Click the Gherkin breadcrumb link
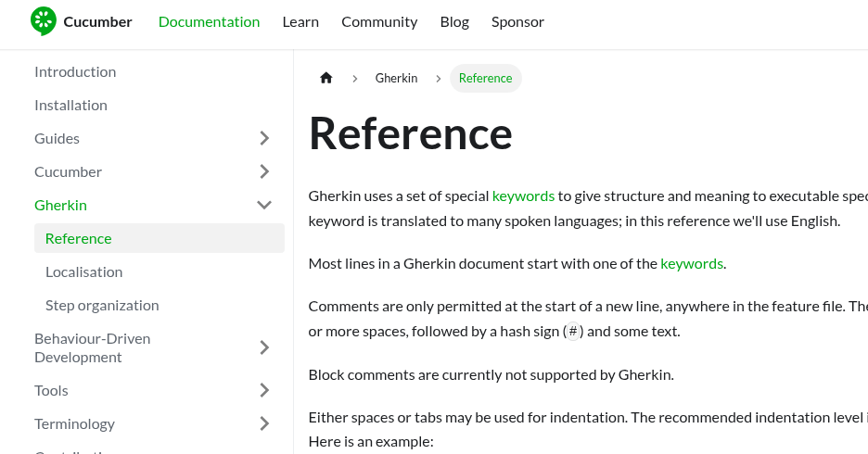Screen dimensions: 868x454 (x=396, y=78)
